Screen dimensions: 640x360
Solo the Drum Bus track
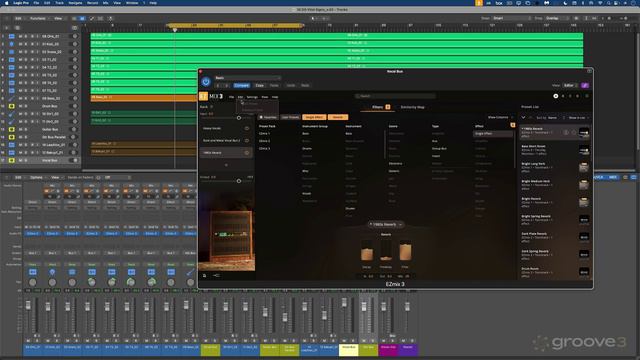[x=26, y=106]
